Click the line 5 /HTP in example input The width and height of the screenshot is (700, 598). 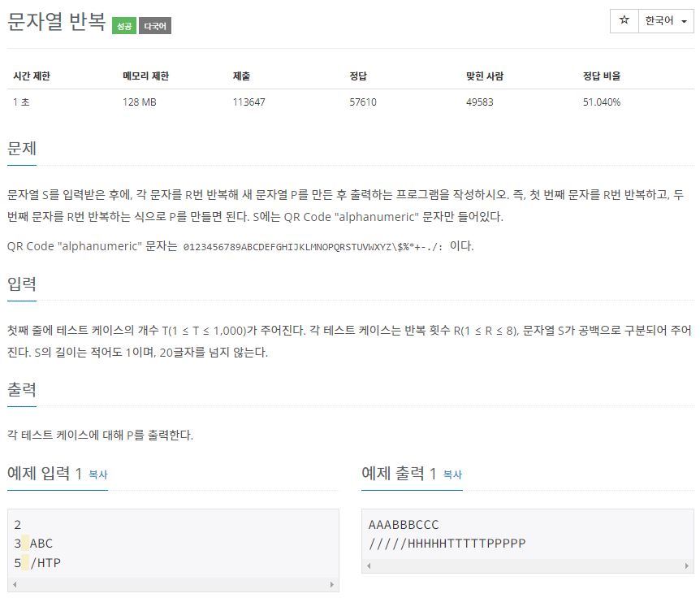tap(37, 563)
